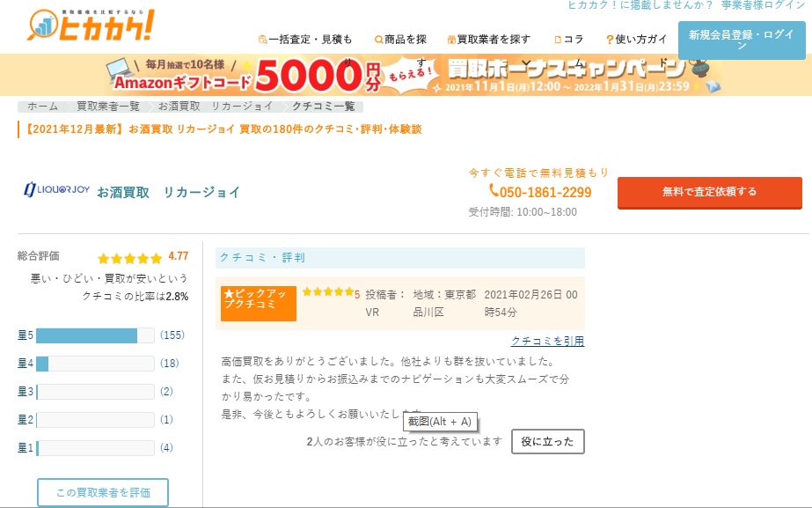The height and width of the screenshot is (508, 812).
Task: Click the question mark icon beside 使い方ガイド
Action: (610, 40)
